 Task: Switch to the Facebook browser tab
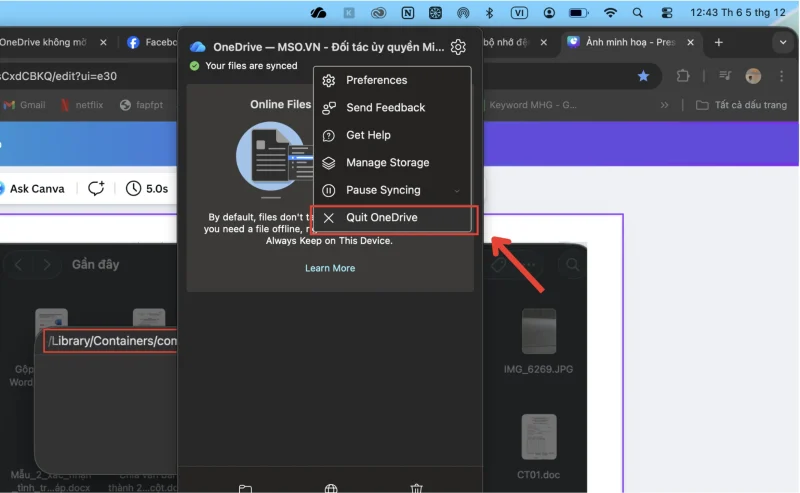click(152, 42)
